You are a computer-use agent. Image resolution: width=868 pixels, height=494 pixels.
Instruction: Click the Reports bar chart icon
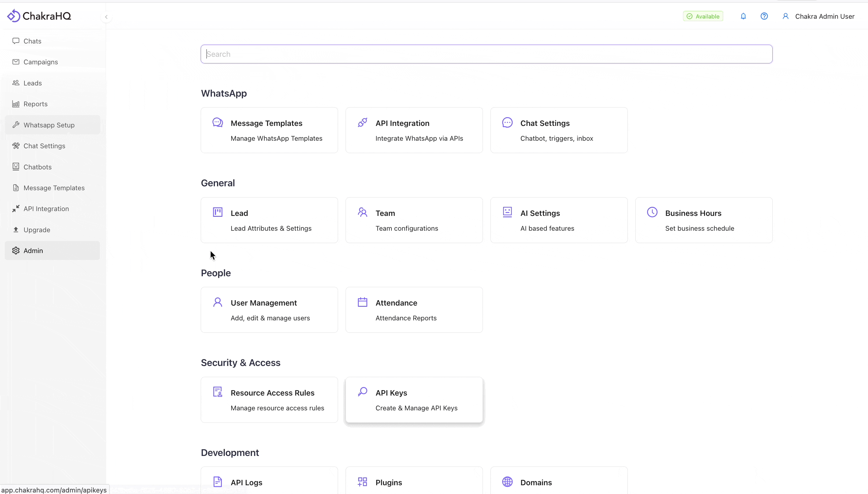click(x=16, y=104)
